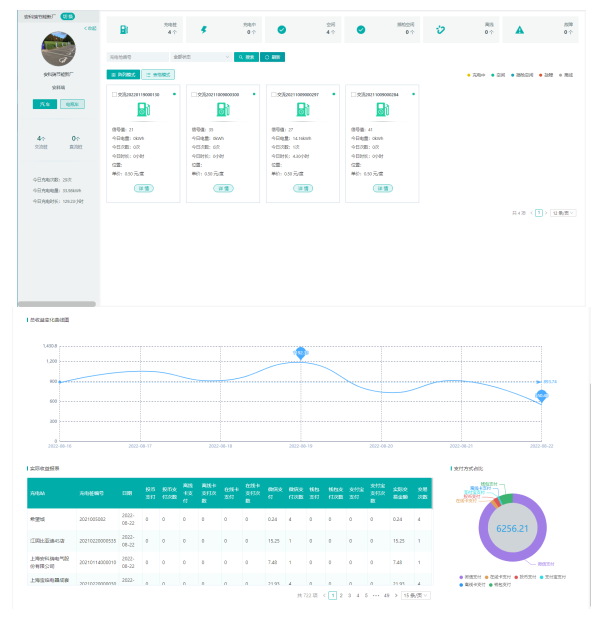Check the first charging pile card checkbox
The height and width of the screenshot is (621, 600).
coord(114,94)
